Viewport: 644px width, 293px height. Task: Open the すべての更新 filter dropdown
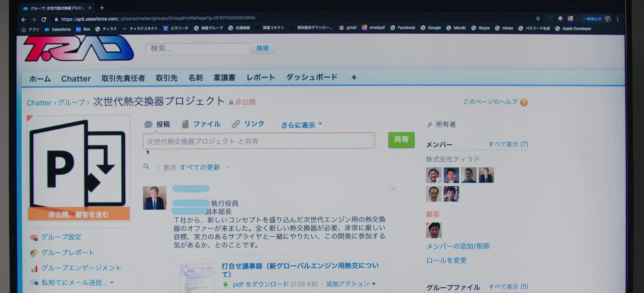pyautogui.click(x=204, y=167)
